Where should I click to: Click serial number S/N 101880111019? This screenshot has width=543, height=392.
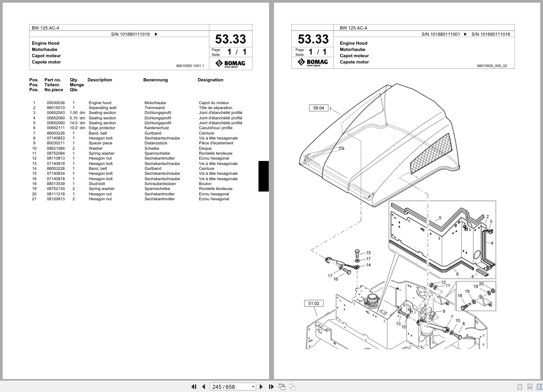[130, 34]
